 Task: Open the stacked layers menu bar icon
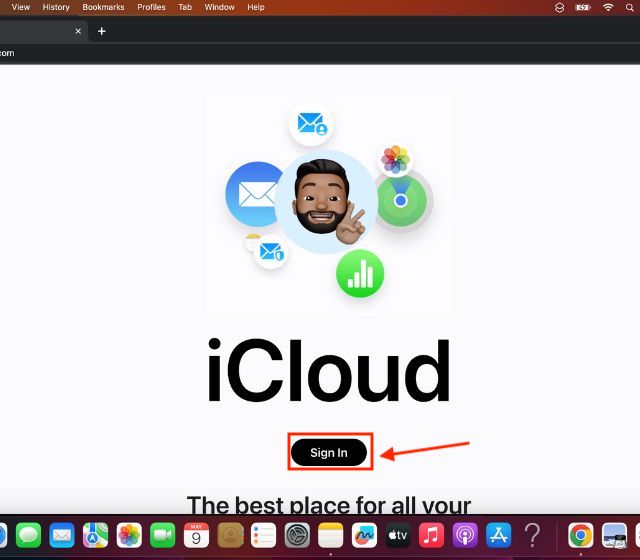point(560,7)
